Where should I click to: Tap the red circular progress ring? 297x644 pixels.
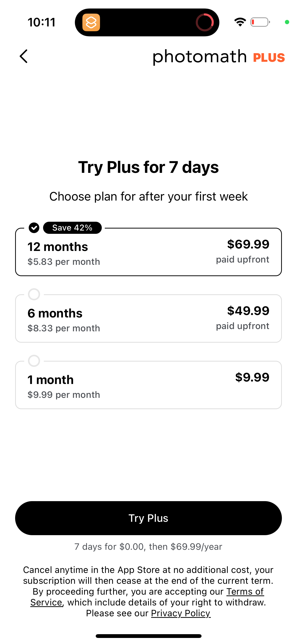[x=205, y=22]
